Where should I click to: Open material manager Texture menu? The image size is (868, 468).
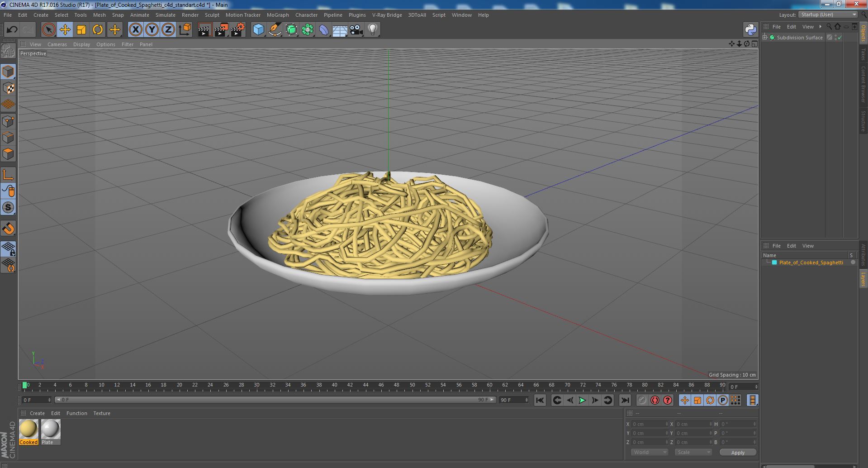click(102, 413)
